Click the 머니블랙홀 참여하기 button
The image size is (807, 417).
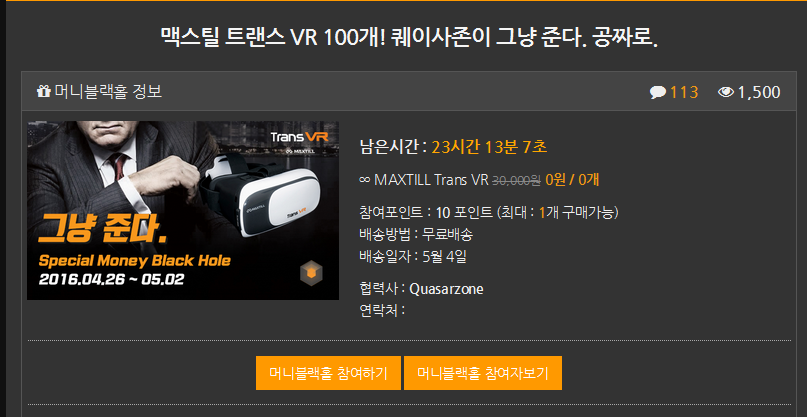pyautogui.click(x=328, y=373)
